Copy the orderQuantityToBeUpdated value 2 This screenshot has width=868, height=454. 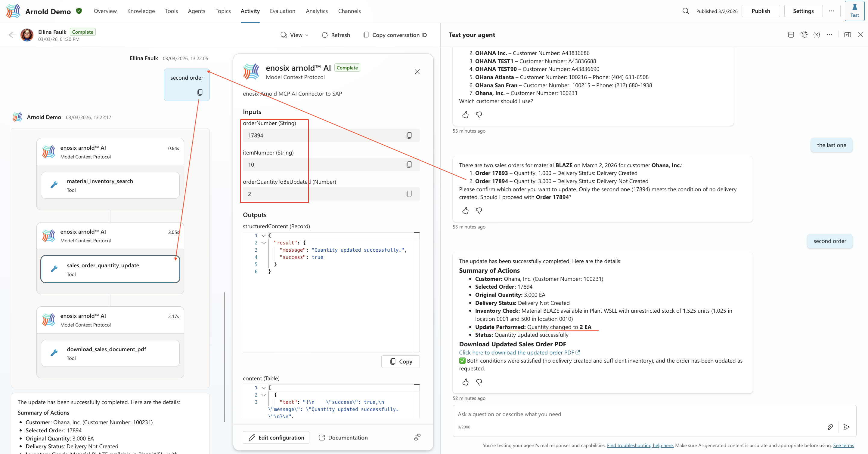point(409,194)
